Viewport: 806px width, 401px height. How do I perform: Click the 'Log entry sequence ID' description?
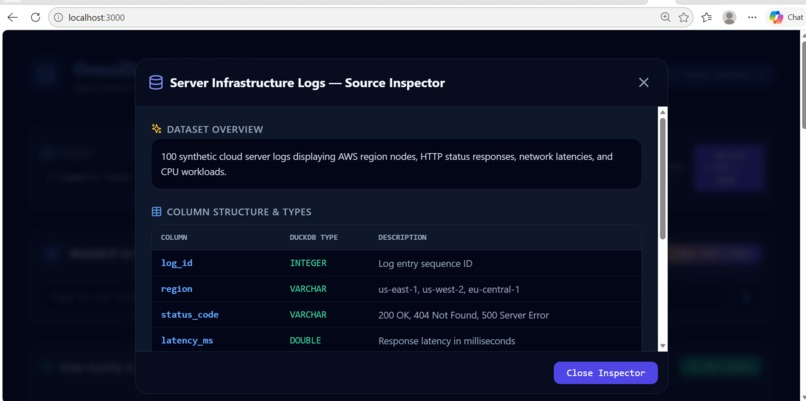(425, 264)
